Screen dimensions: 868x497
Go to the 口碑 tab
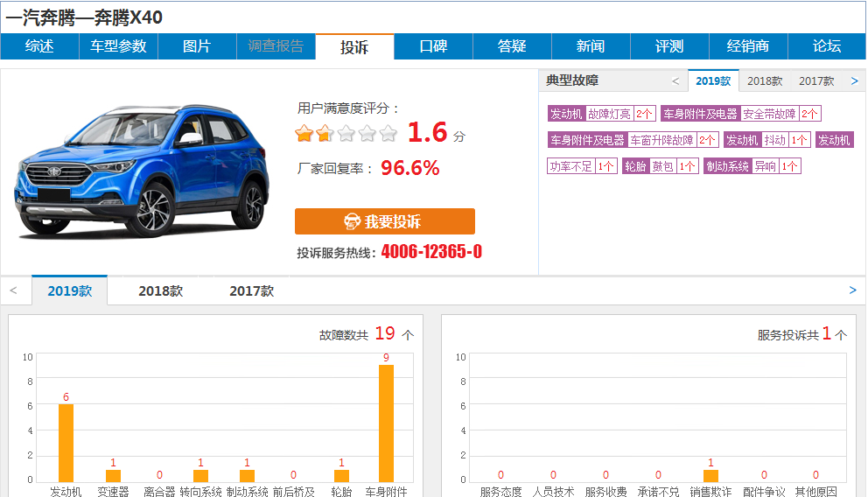point(433,46)
